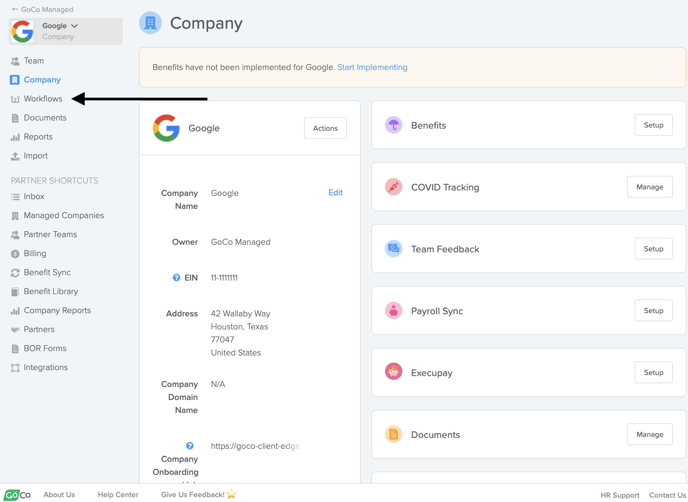Click Setup button for Team Feedback
The width and height of the screenshot is (688, 502).
[653, 249]
